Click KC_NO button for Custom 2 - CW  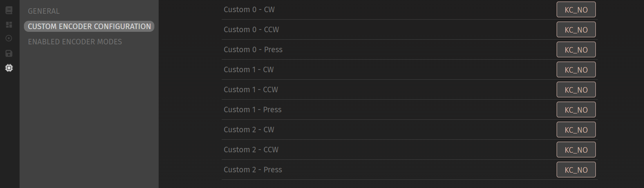576,130
